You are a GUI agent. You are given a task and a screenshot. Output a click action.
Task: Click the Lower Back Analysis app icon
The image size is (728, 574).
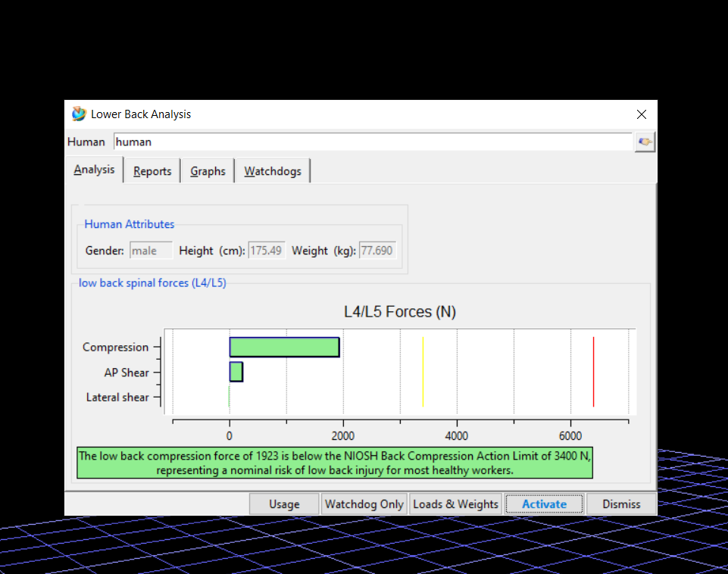coord(79,114)
